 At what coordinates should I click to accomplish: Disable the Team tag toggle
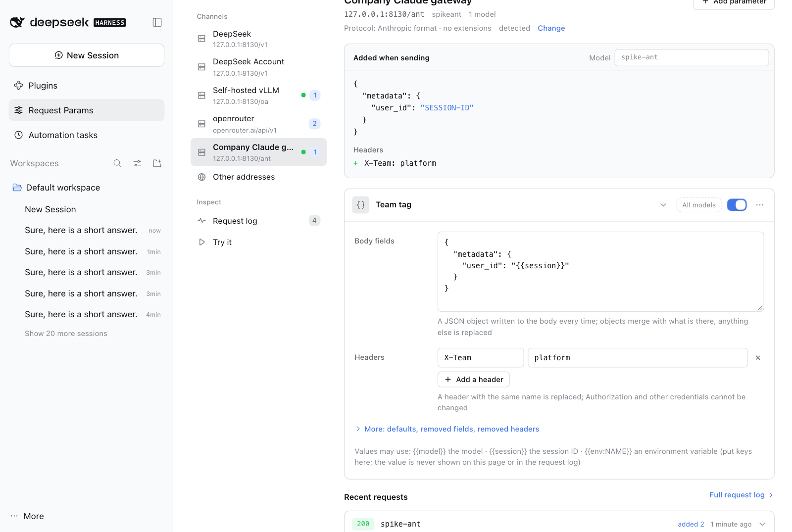pos(737,205)
